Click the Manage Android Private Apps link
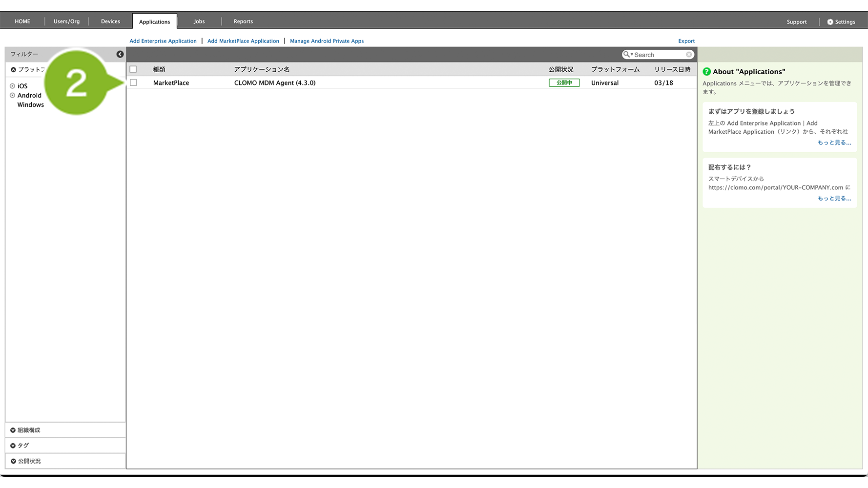Image resolution: width=868 pixels, height=488 pixels. tap(327, 41)
